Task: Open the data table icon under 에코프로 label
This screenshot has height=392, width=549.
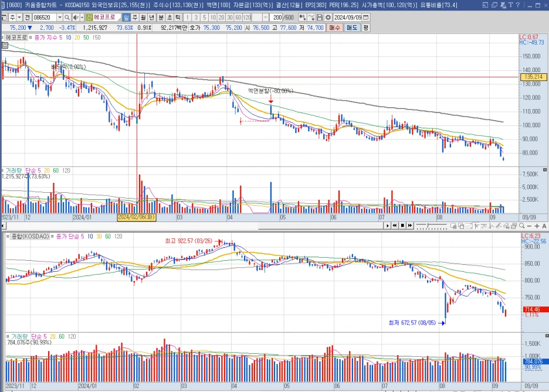Action: coord(5,45)
